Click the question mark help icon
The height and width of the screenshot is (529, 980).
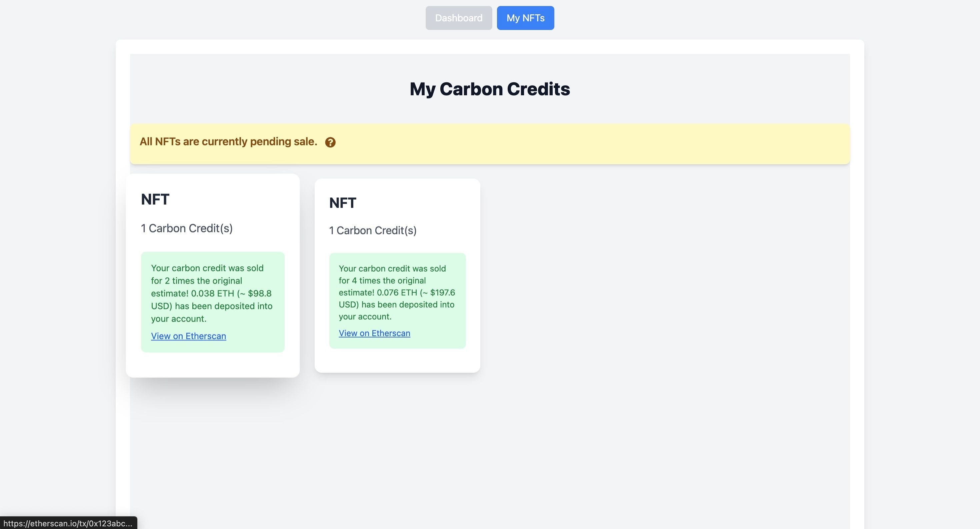click(330, 142)
